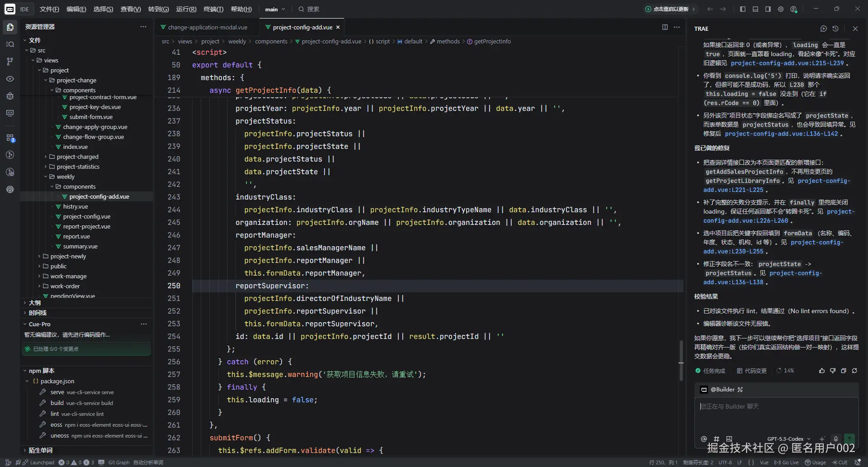This screenshot has height=467, width=868.
Task: Open the extensions icon with badge 3
Action: [x=10, y=138]
